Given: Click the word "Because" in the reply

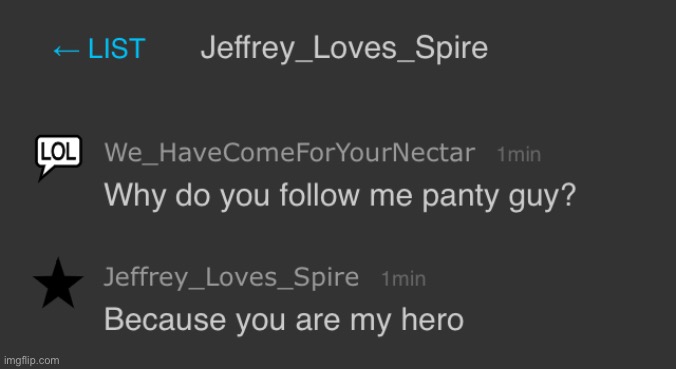Looking at the screenshot, I should (x=165, y=319).
